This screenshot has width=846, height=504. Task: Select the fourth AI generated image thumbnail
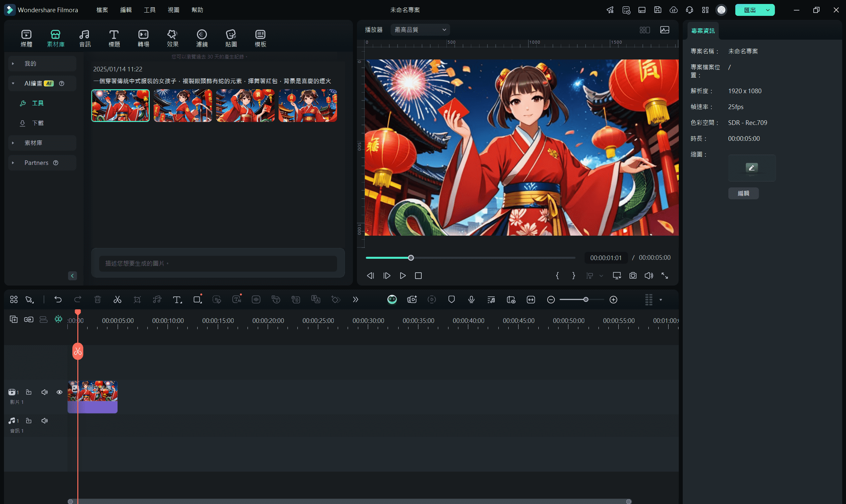(308, 106)
